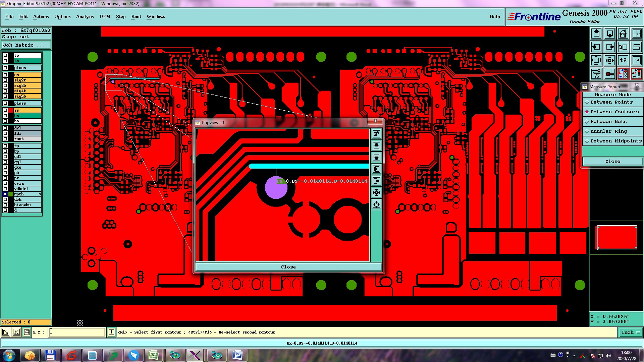Click the question mark help window icon
The height and width of the screenshot is (362, 644).
pyautogui.click(x=636, y=60)
